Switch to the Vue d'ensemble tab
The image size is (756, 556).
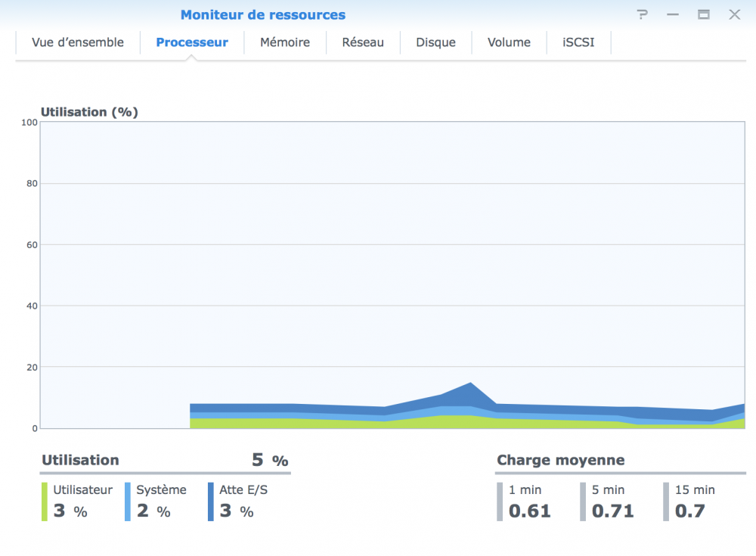coord(78,42)
